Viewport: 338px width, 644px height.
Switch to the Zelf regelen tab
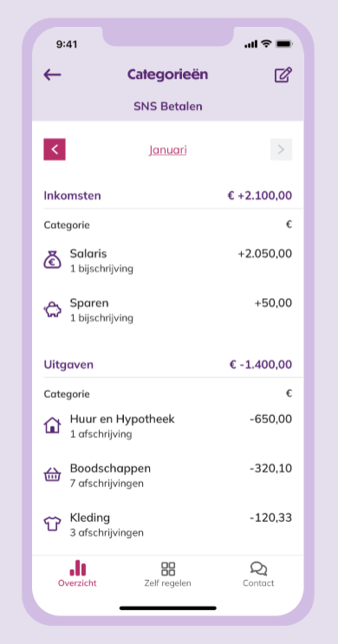(x=167, y=574)
